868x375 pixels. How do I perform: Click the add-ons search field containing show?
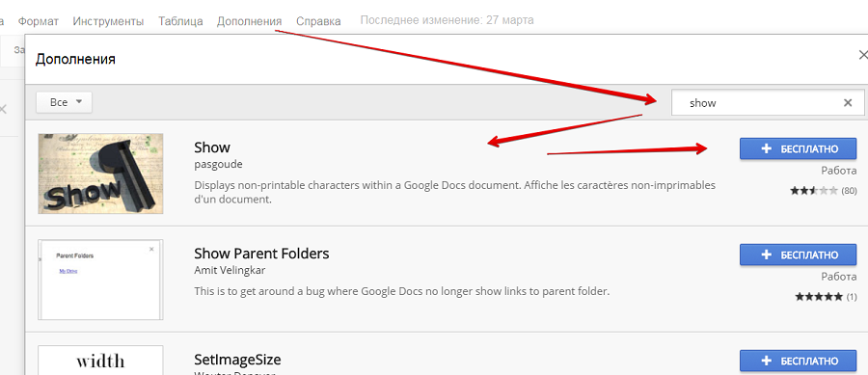tap(768, 103)
